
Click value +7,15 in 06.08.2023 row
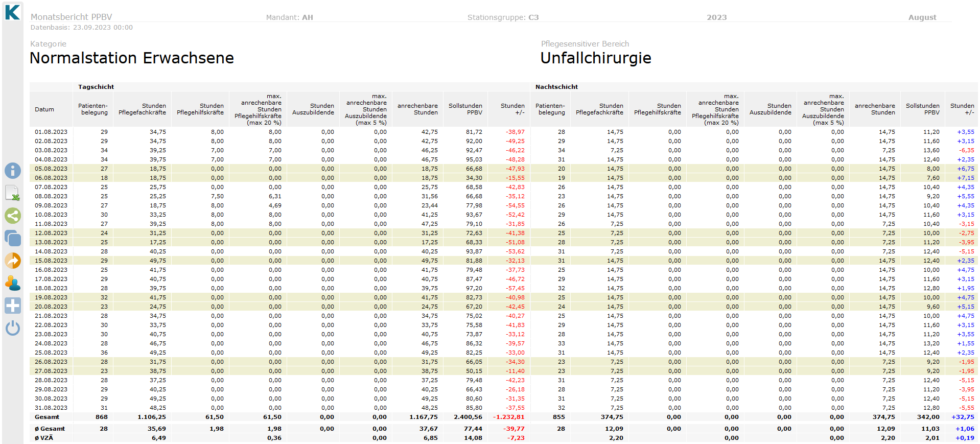966,178
